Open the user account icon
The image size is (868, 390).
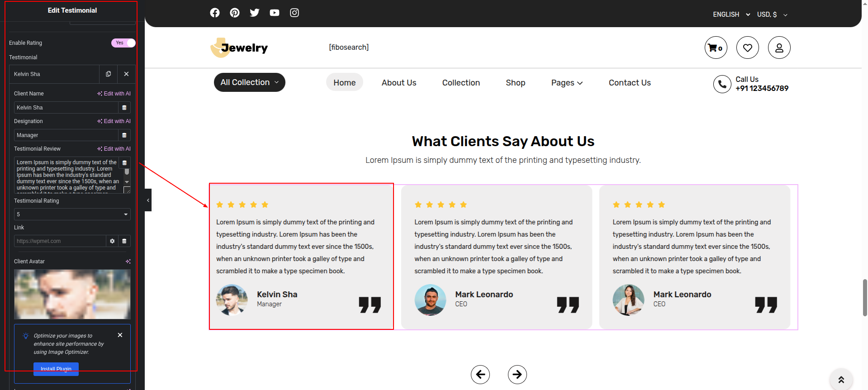pos(779,48)
